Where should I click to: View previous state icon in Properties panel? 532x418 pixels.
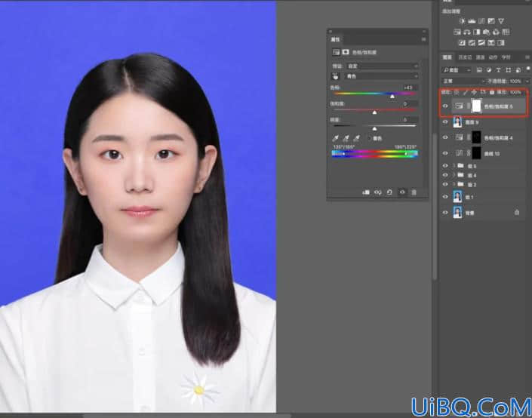pyautogui.click(x=377, y=192)
